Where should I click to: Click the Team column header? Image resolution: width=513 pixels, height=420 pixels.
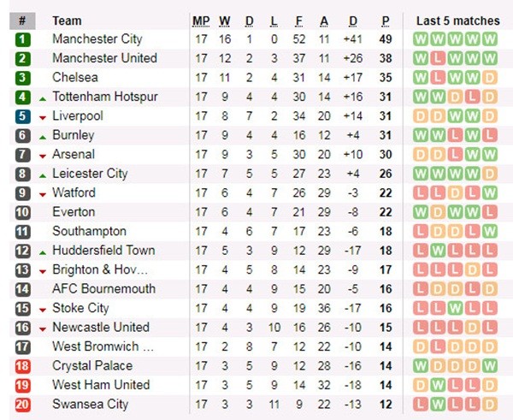tap(68, 21)
